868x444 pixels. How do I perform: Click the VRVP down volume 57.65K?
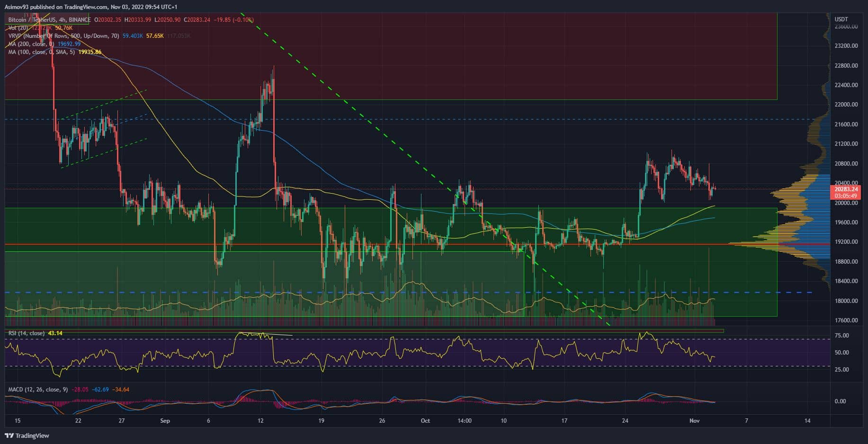coord(154,36)
